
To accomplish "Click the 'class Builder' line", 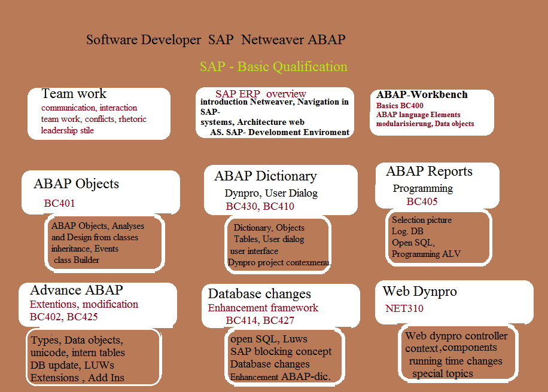I will [77, 260].
